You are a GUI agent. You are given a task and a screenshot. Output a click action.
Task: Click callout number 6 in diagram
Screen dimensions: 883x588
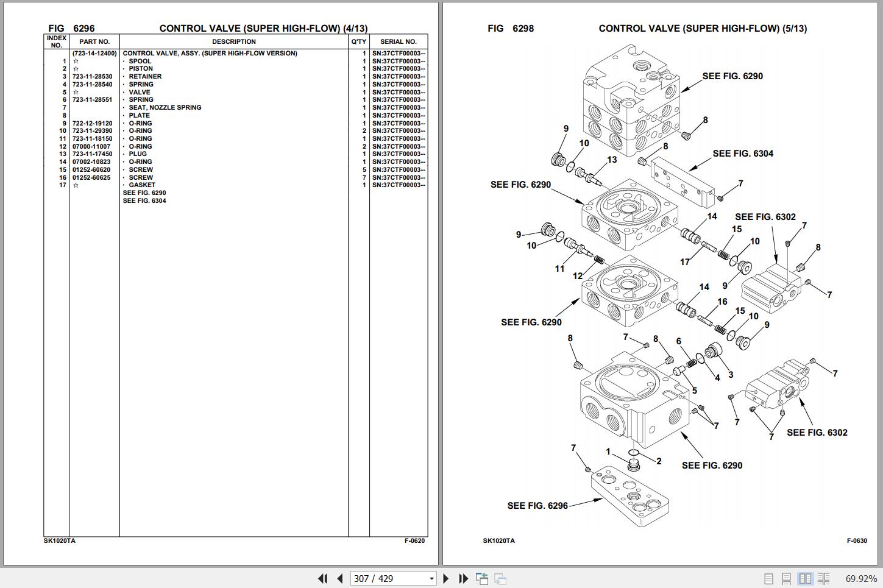click(x=678, y=341)
